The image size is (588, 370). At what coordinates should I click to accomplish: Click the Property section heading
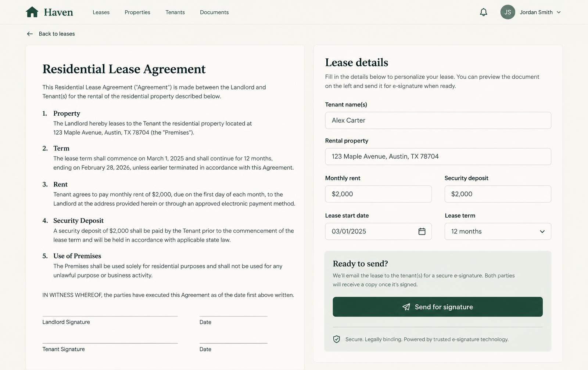point(67,113)
